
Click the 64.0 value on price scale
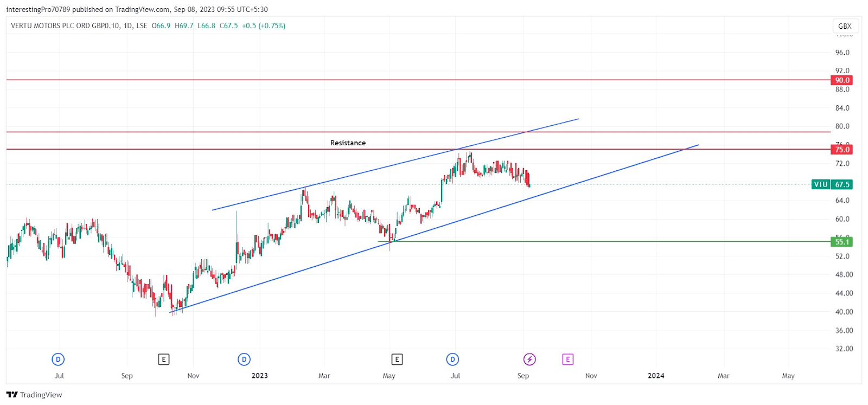tap(843, 201)
